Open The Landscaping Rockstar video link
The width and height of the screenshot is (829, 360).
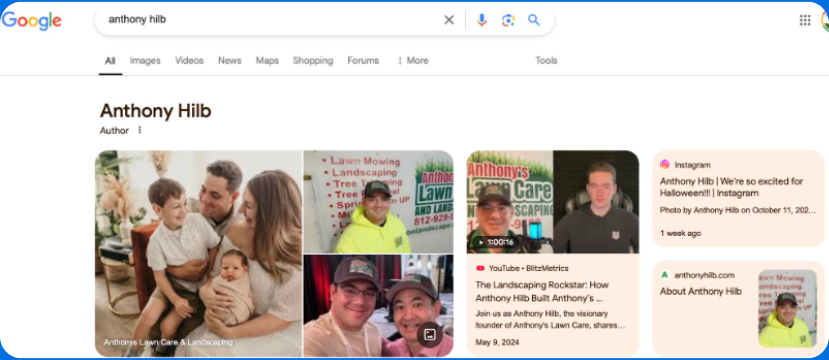pyautogui.click(x=542, y=291)
